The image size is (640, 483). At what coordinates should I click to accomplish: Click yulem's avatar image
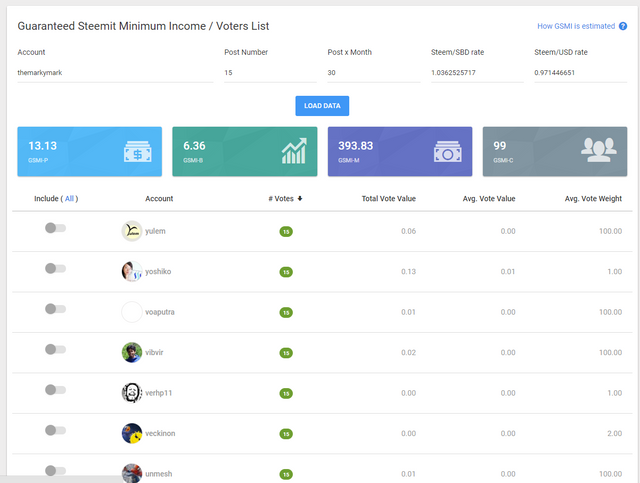(132, 231)
